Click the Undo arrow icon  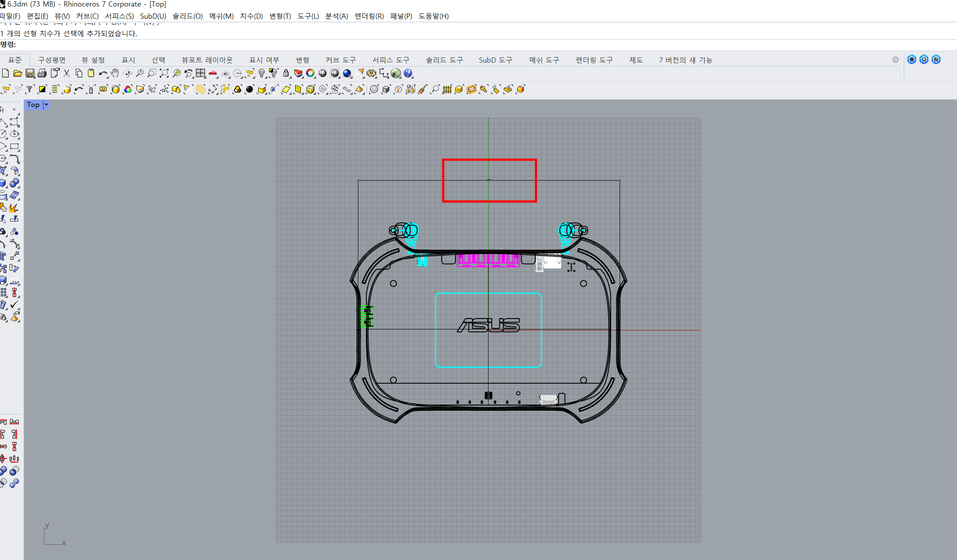[103, 73]
